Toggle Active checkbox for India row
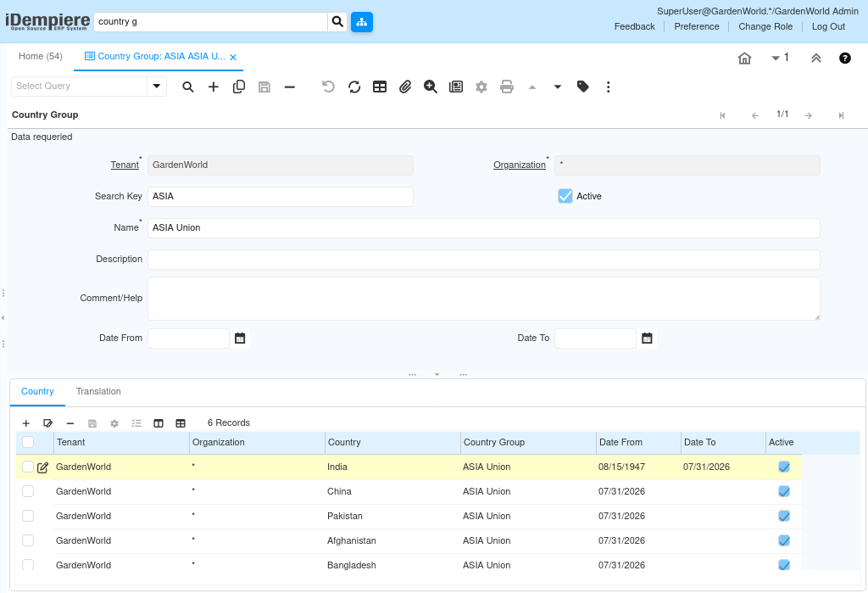Viewport: 868px width, 593px height. tap(784, 467)
